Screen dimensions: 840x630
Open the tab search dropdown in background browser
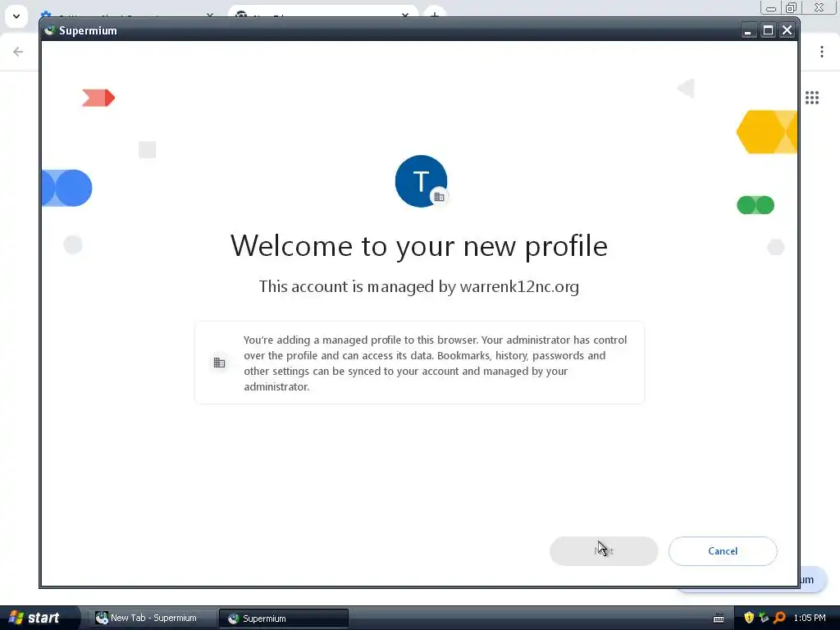pos(16,16)
